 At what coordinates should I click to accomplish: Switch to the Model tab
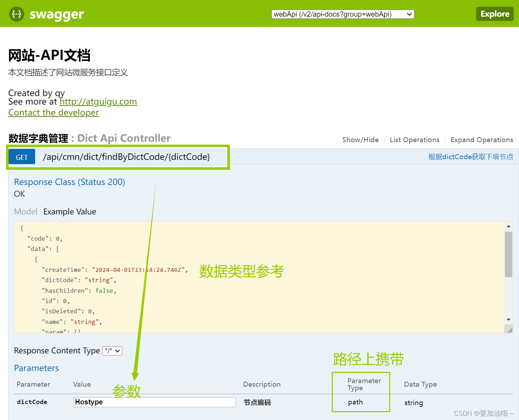(25, 211)
